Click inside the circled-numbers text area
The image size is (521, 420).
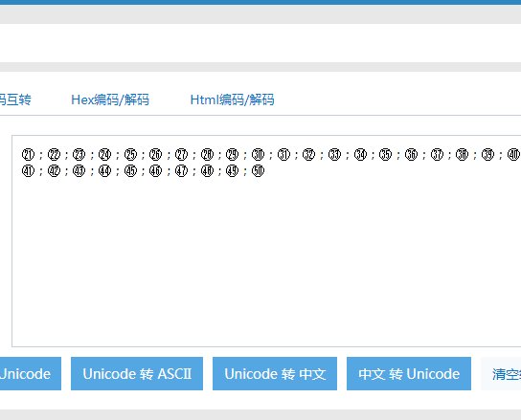[x=266, y=241]
